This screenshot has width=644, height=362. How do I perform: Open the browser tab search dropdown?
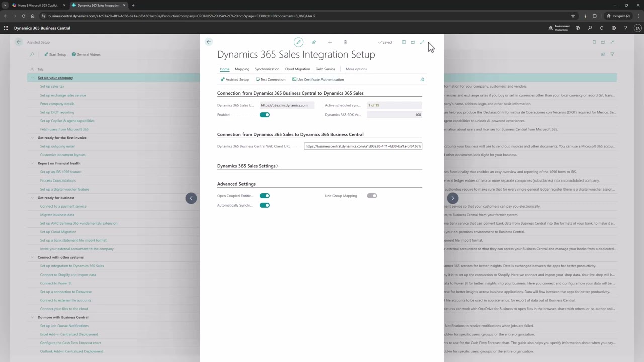(5, 5)
